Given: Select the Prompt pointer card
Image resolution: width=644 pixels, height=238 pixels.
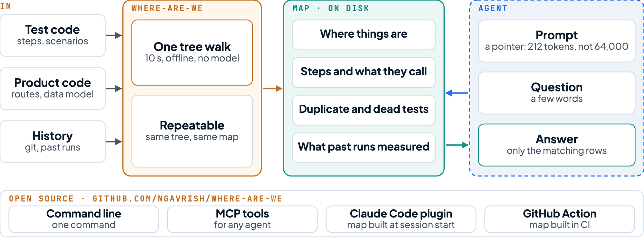Looking at the screenshot, I should point(557,41).
